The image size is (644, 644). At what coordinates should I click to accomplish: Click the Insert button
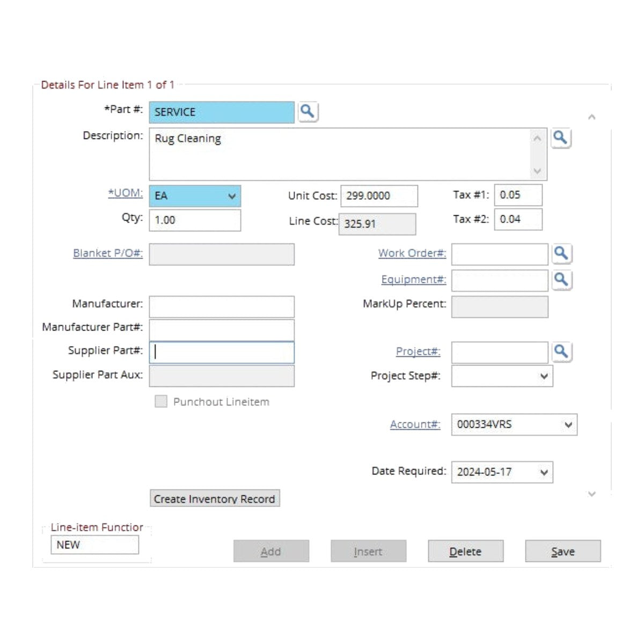tap(368, 551)
